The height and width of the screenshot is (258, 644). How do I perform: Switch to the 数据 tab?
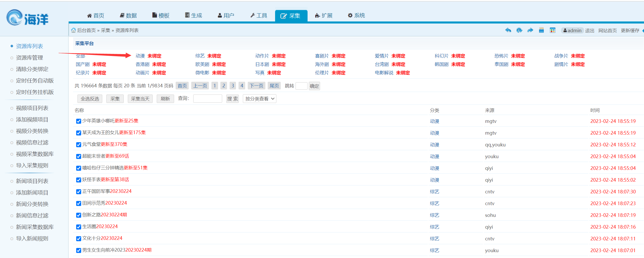coord(128,16)
